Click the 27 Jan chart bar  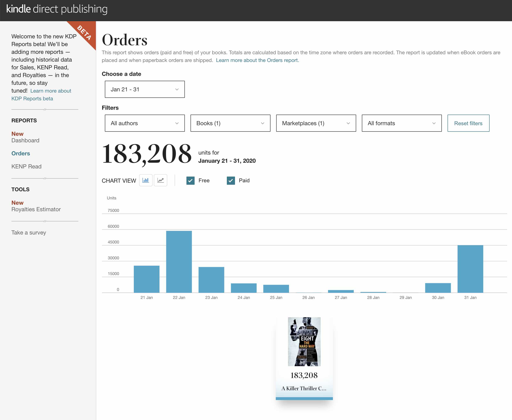[x=341, y=291]
